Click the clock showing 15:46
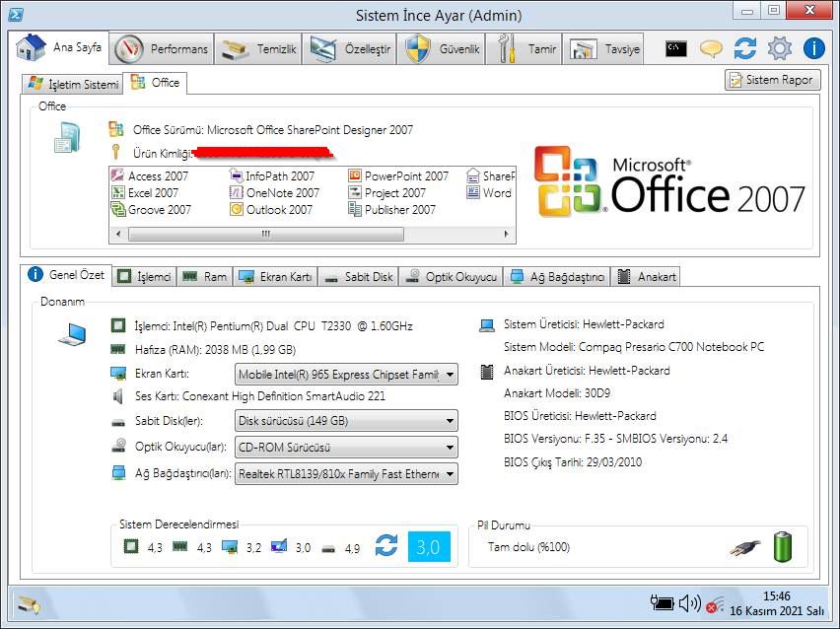The height and width of the screenshot is (629, 840). coord(777,595)
